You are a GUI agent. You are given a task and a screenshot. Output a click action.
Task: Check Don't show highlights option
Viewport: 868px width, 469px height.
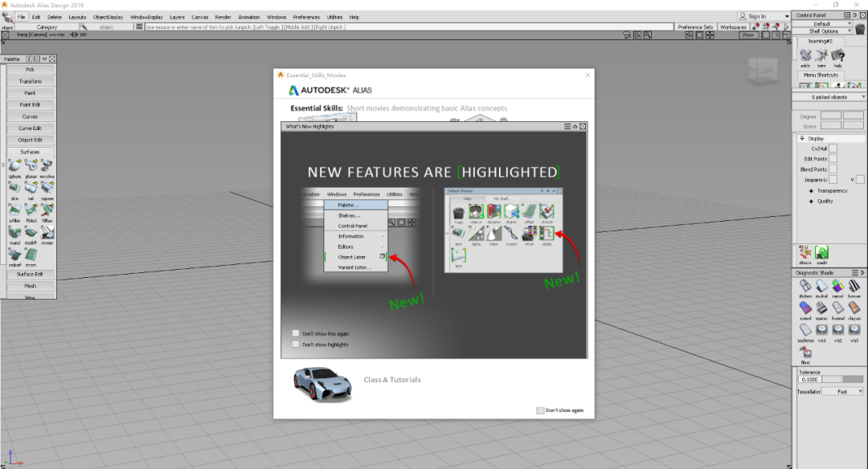[x=296, y=344]
